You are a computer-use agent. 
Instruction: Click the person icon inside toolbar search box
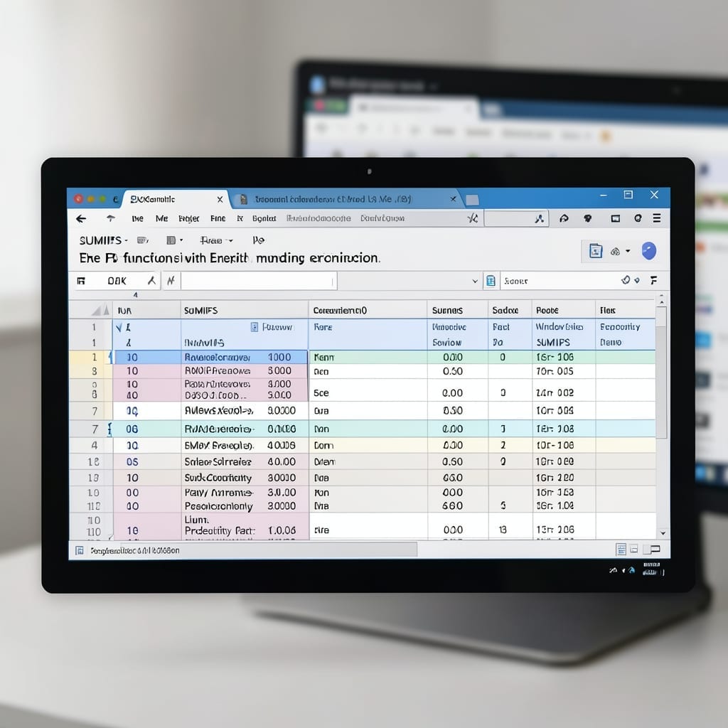point(539,218)
